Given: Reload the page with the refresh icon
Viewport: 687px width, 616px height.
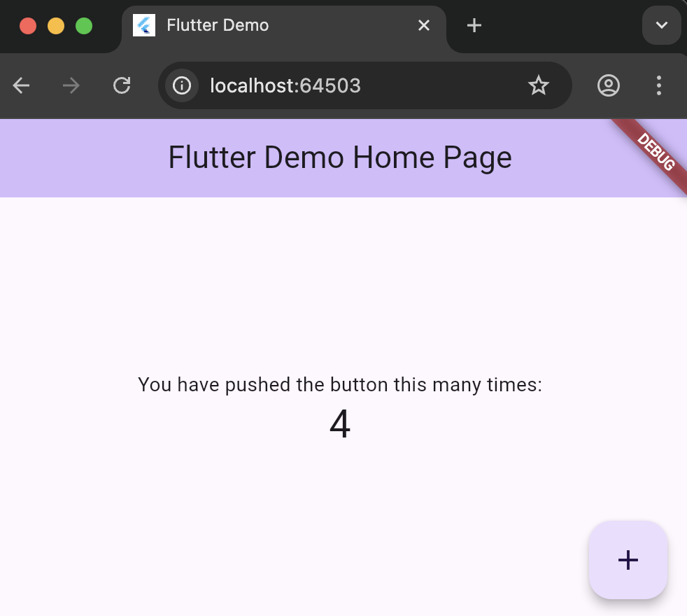Looking at the screenshot, I should click(x=122, y=85).
